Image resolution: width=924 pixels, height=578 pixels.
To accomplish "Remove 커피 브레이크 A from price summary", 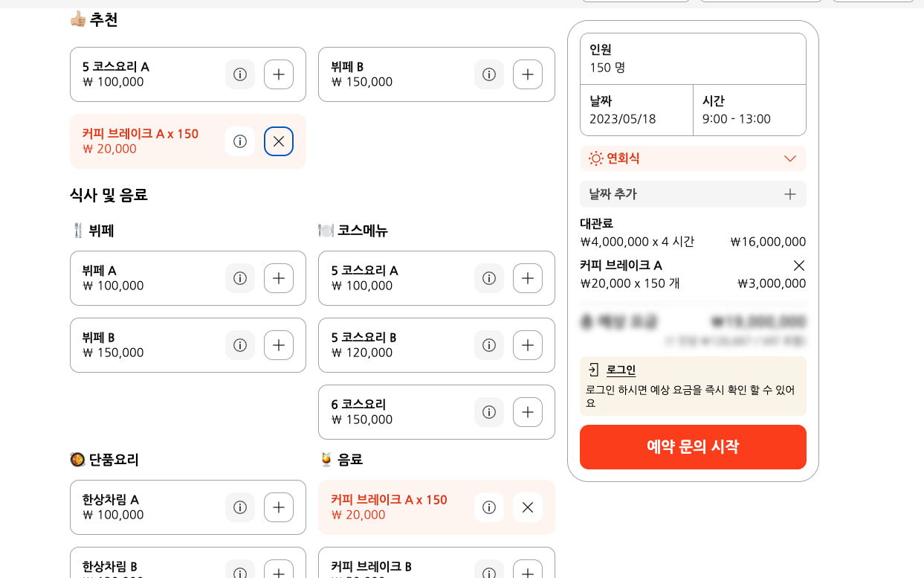I will coord(799,266).
